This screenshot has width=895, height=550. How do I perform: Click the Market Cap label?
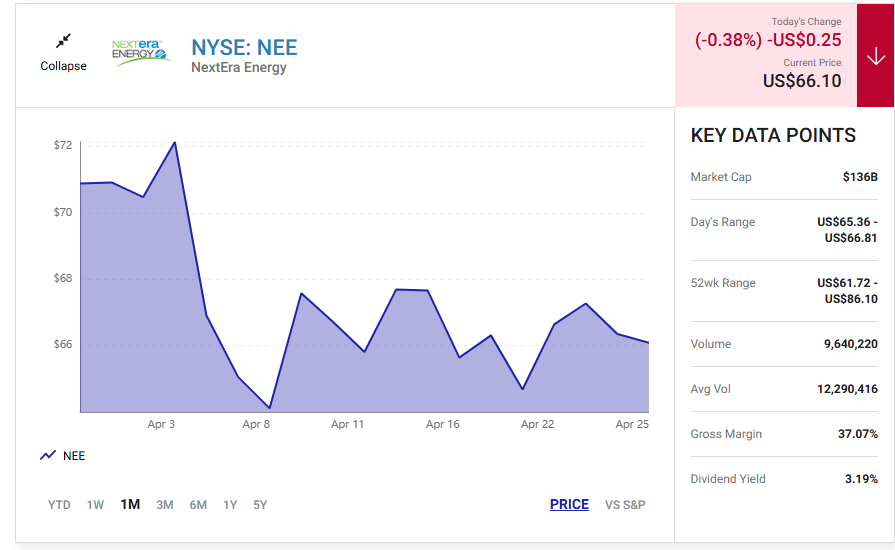tap(721, 177)
